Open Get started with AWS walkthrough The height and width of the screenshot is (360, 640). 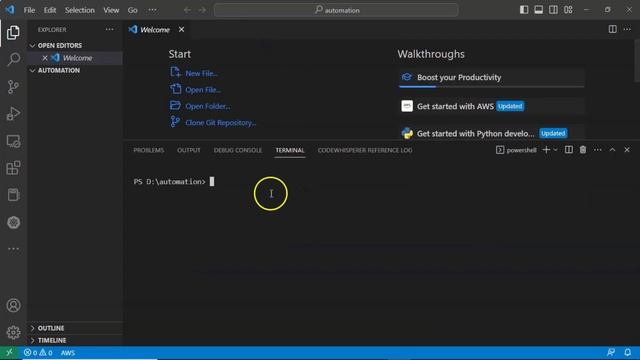point(491,106)
